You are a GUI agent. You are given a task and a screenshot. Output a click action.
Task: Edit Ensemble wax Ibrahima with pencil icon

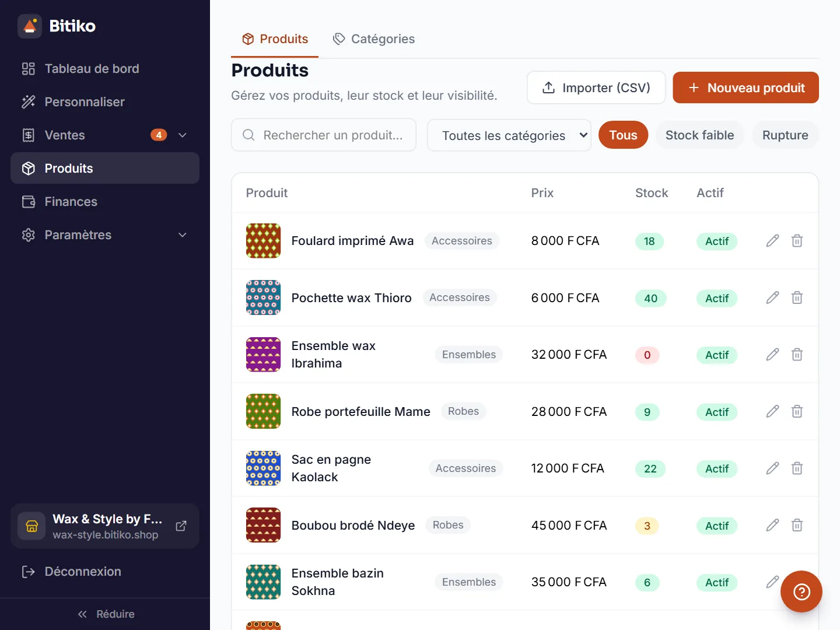point(772,355)
